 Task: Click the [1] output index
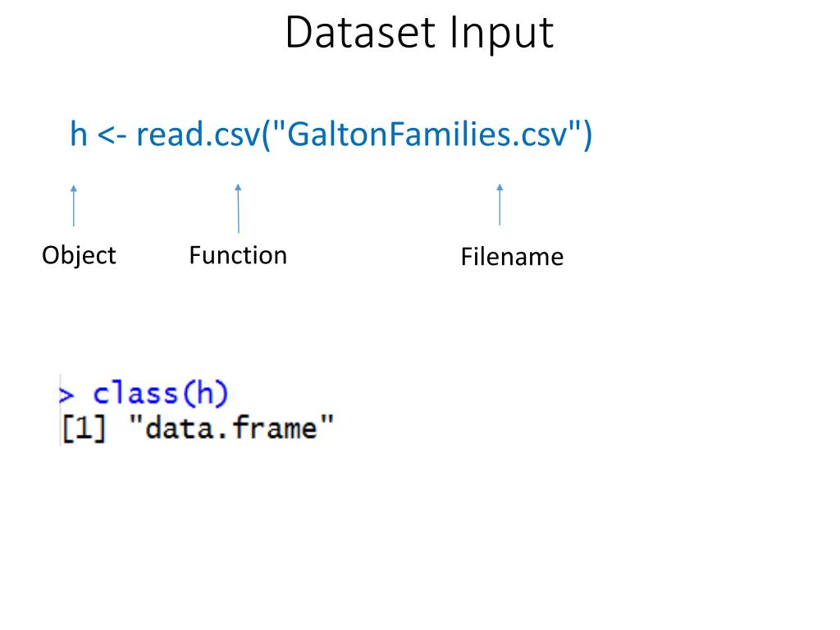coord(84,428)
